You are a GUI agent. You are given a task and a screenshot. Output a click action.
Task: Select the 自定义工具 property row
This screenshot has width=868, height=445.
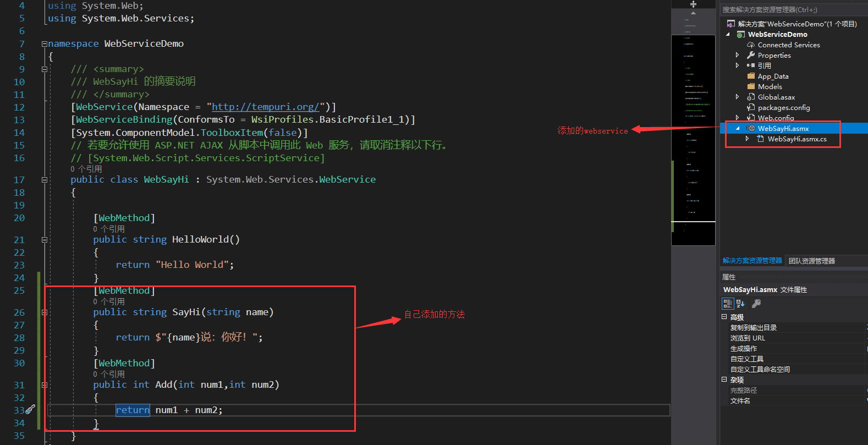click(x=794, y=359)
